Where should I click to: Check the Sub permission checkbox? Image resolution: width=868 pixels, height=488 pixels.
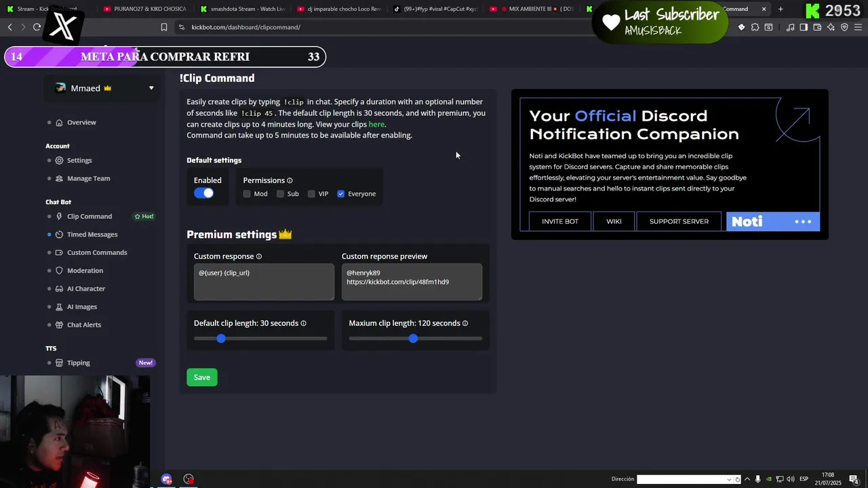click(280, 194)
